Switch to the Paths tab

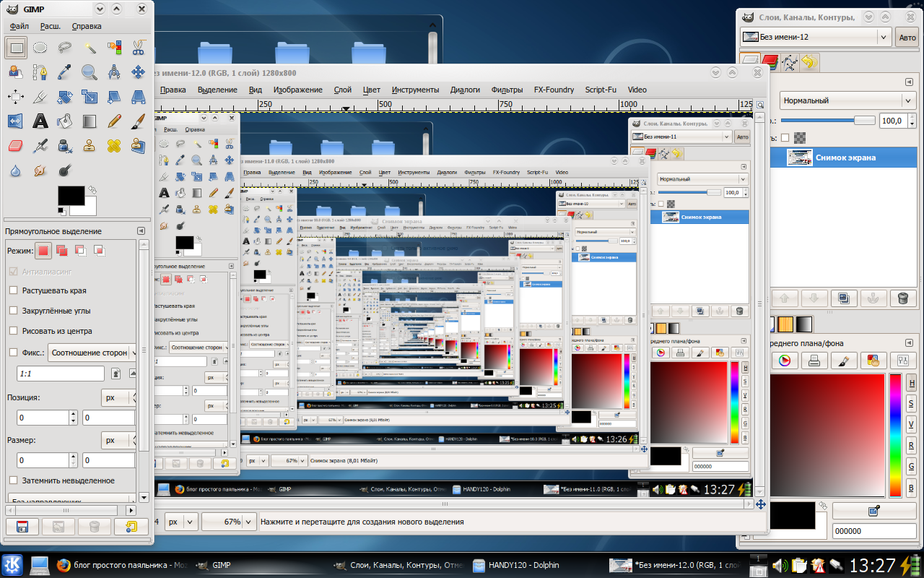(x=789, y=64)
